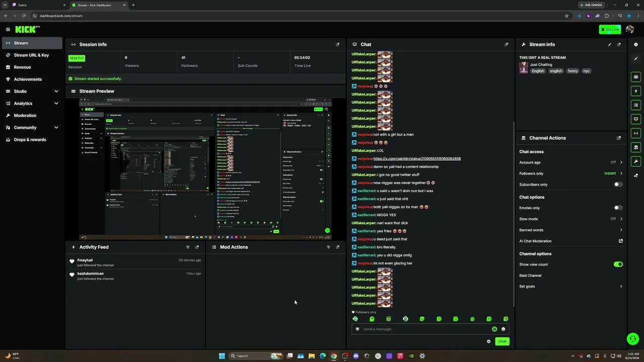Pop out the Session Info panel
Viewport: 644px width, 362px height.
338,44
